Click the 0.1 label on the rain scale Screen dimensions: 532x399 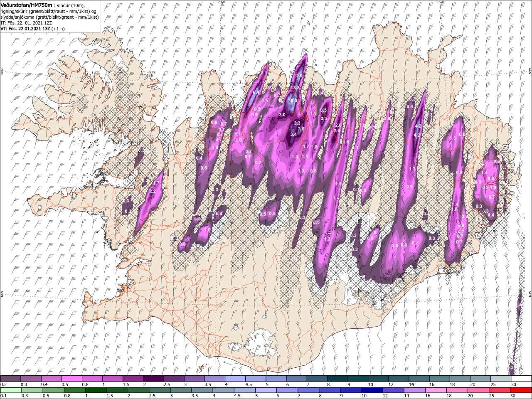pyautogui.click(x=3, y=396)
